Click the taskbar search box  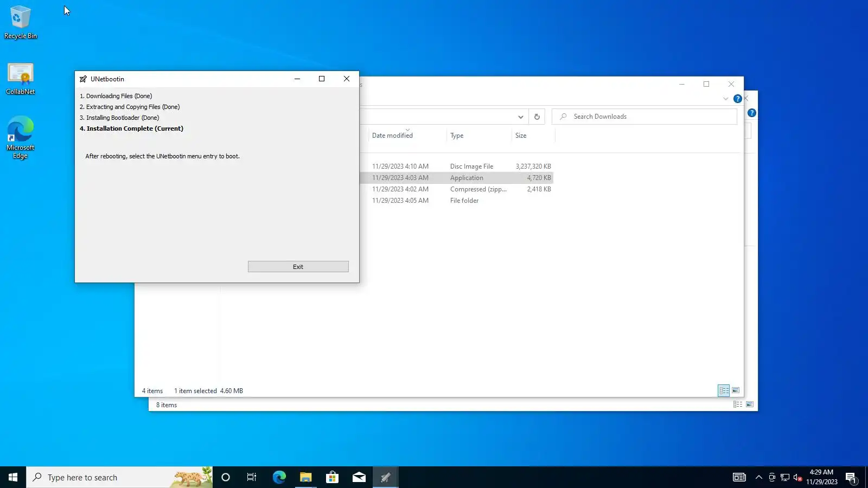coord(119,477)
